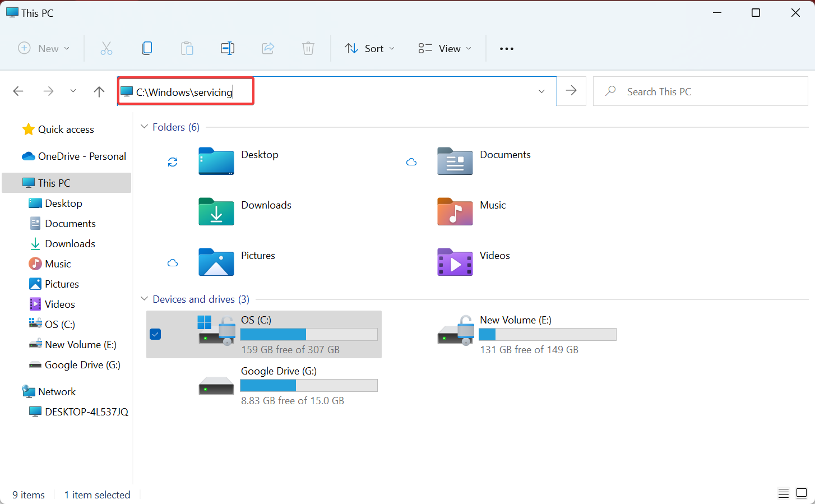Viewport: 815px width, 504px height.
Task: Click the Search This PC box
Action: (x=700, y=91)
